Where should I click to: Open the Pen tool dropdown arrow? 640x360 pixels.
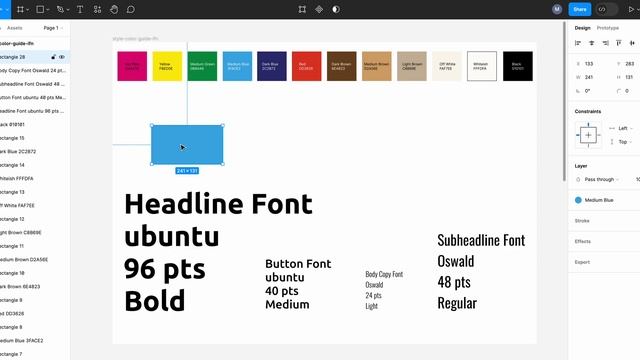point(68,10)
